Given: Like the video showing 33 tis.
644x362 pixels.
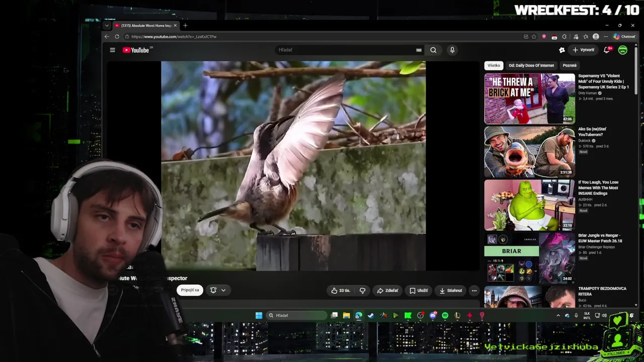Looking at the screenshot, I should [x=341, y=290].
